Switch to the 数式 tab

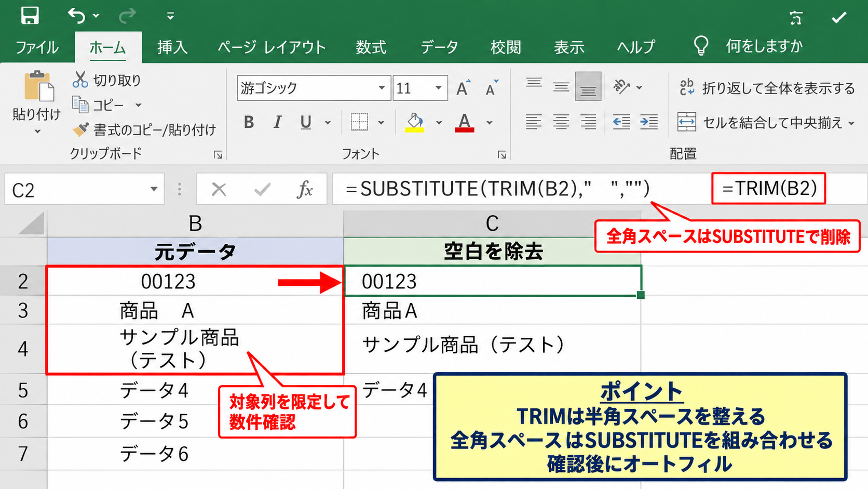[371, 47]
